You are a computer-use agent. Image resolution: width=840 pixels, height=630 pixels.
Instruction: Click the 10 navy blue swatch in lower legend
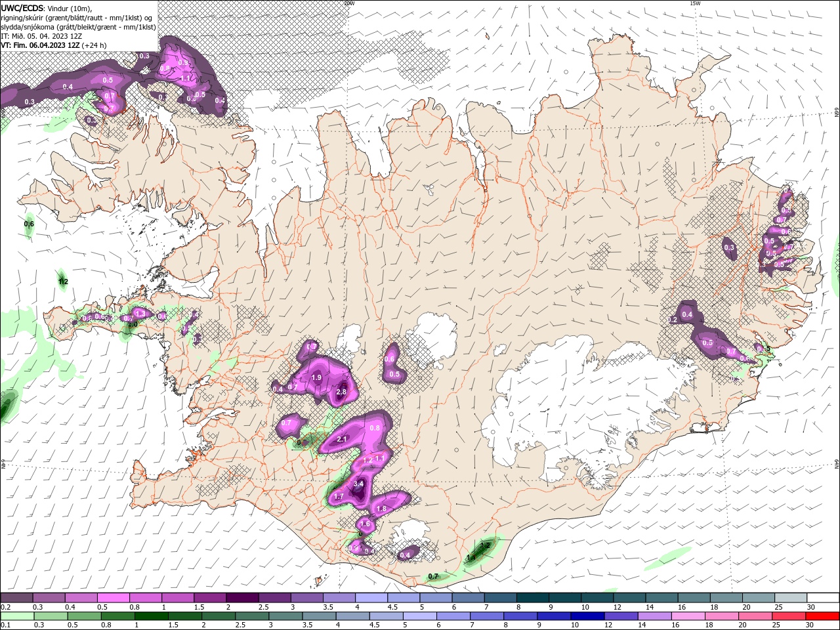[586, 616]
